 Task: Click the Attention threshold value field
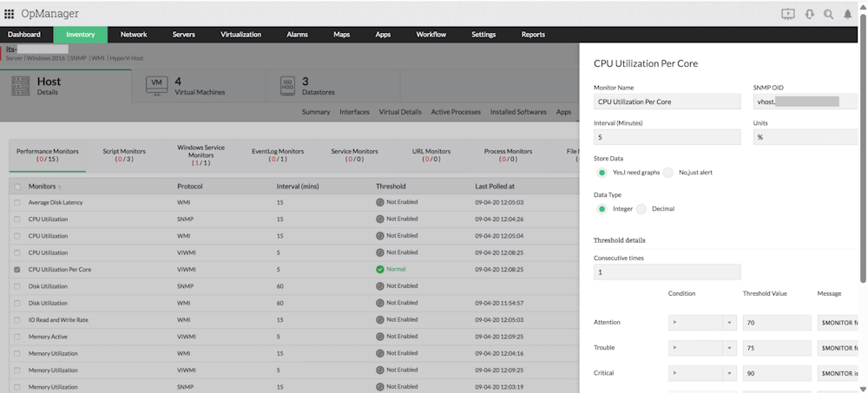coord(777,323)
